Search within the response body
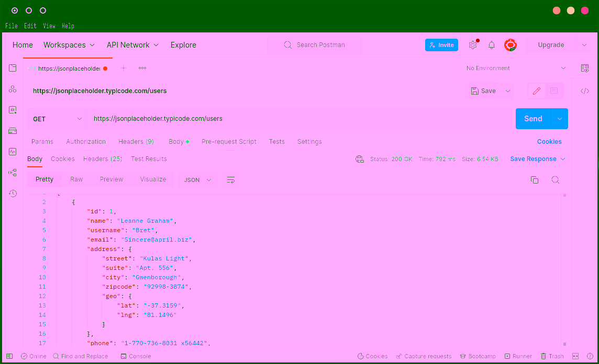Screen dimensions: 599x364 [x=555, y=179]
